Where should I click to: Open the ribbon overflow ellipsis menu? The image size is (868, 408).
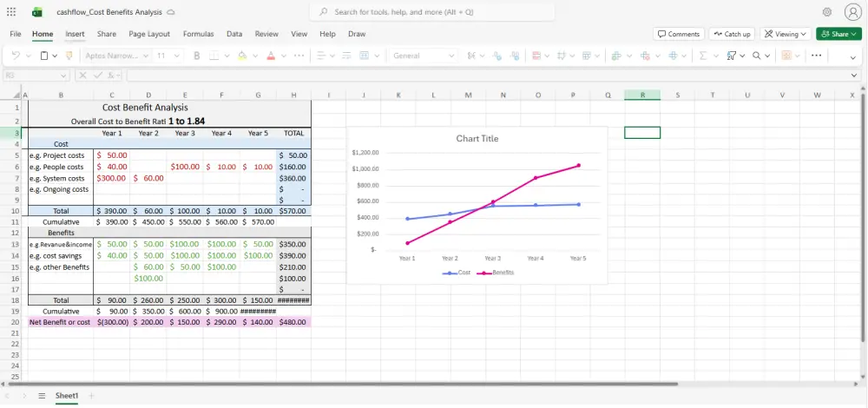coord(817,56)
